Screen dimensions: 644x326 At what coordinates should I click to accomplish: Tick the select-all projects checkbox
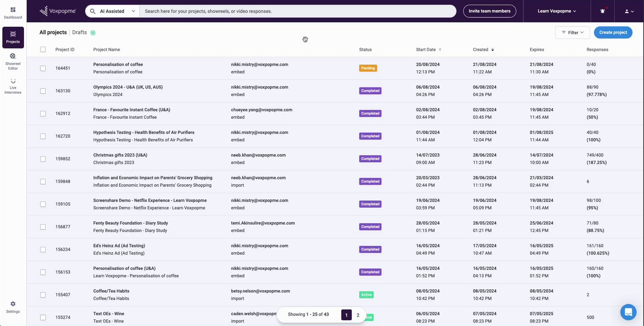[x=43, y=49]
